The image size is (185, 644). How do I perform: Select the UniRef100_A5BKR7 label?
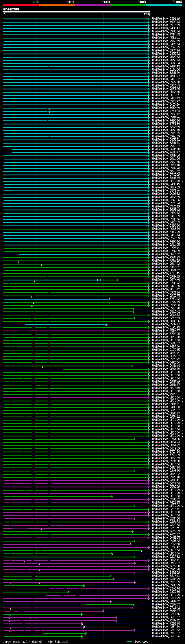pyautogui.click(x=166, y=331)
